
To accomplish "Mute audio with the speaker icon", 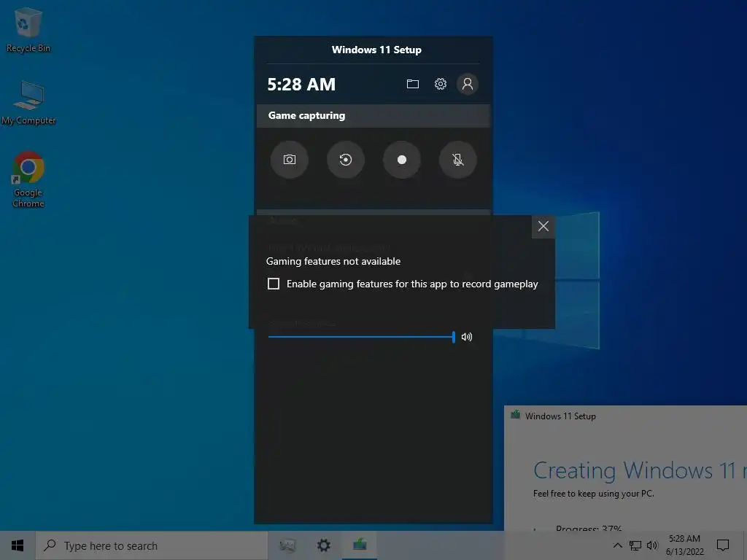I will (467, 337).
